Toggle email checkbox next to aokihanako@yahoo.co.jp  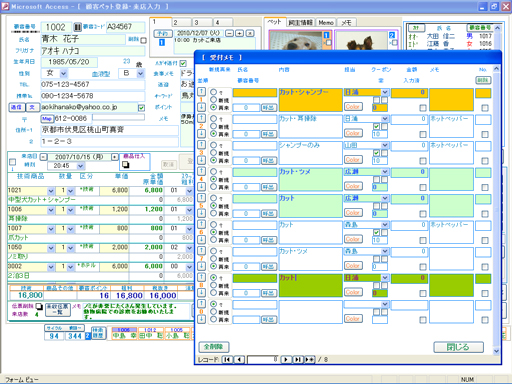[x=141, y=108]
